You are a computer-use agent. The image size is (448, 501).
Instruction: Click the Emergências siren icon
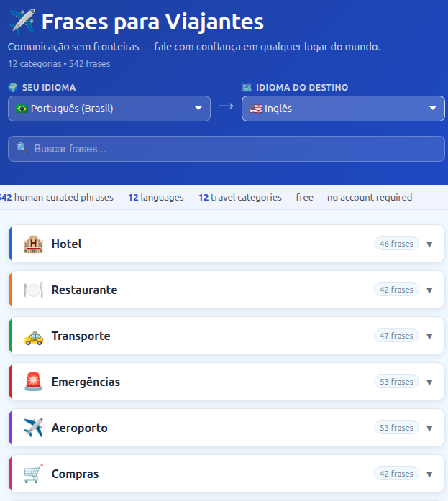33,382
